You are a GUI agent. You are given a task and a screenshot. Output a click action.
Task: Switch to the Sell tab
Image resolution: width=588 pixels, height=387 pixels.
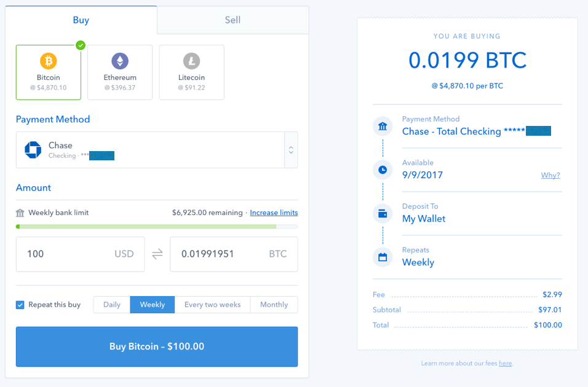[232, 20]
